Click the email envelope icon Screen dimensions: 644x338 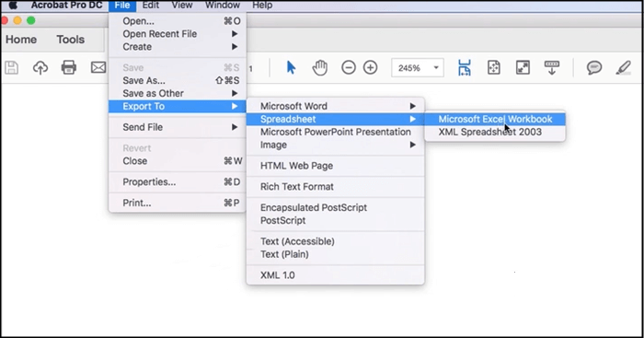point(98,67)
